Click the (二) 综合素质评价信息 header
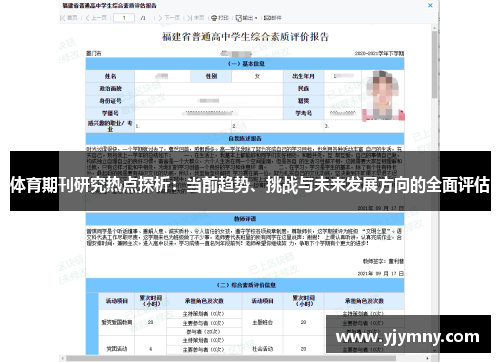 (x=245, y=285)
